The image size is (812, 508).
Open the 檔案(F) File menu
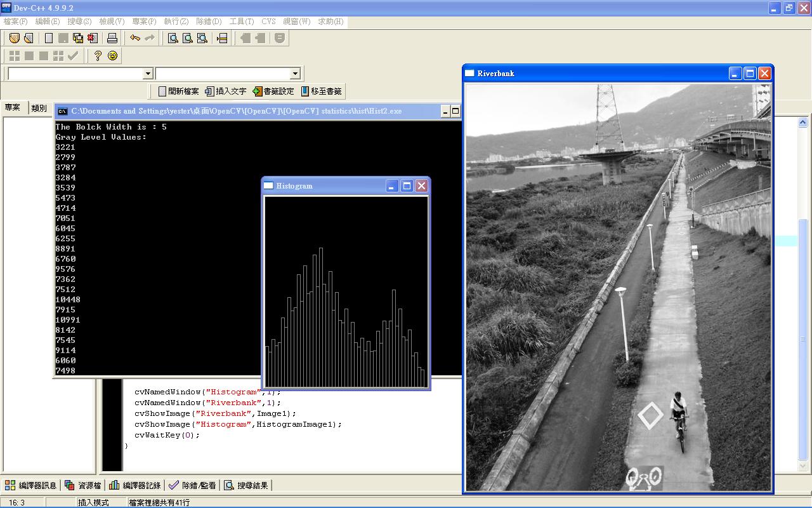(16, 22)
